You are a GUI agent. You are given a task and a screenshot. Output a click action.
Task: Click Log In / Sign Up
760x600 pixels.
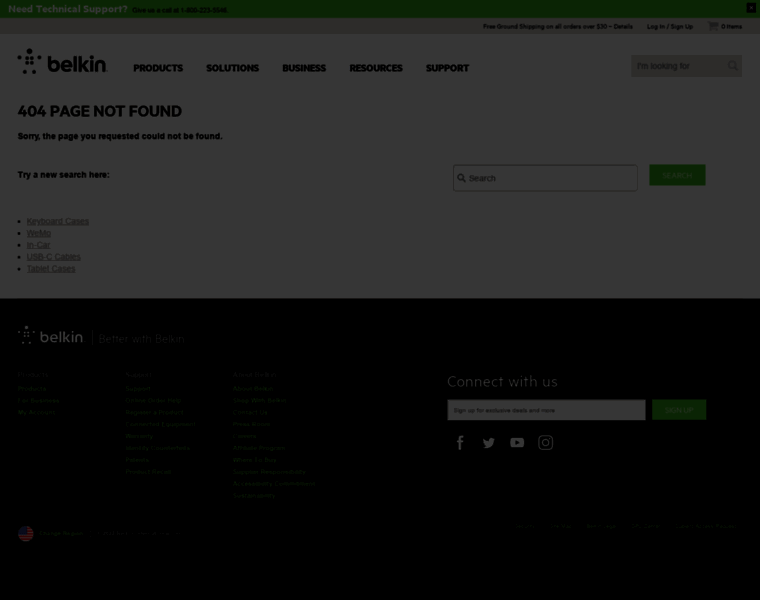(670, 27)
